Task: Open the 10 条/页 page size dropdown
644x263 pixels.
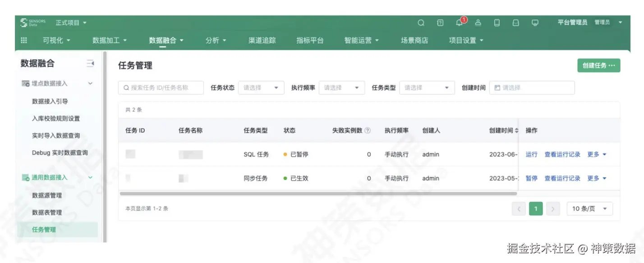Action: click(x=589, y=209)
